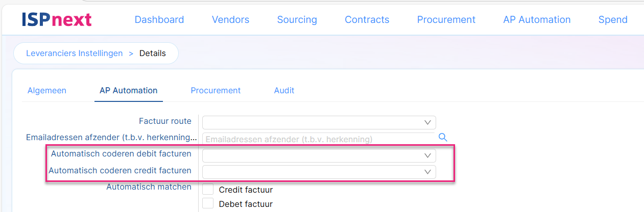The width and height of the screenshot is (644, 212).
Task: Open the Sourcing menu item
Action: click(x=297, y=19)
